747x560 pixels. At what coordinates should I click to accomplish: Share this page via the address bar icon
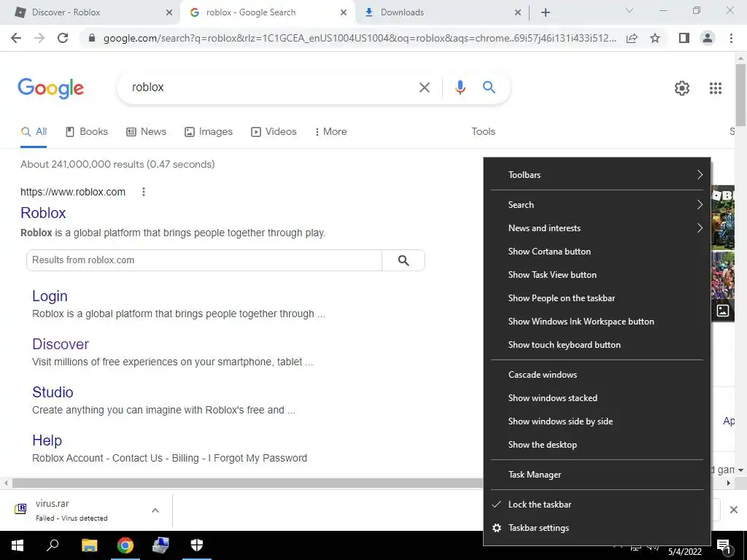(x=632, y=38)
